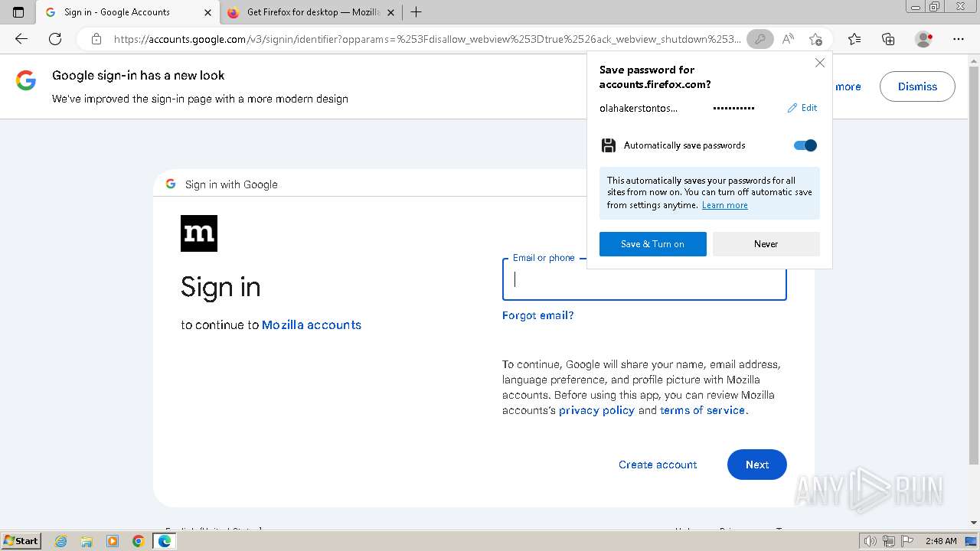This screenshot has height=551, width=980.
Task: Launch Internet Explorer from taskbar
Action: [61, 541]
